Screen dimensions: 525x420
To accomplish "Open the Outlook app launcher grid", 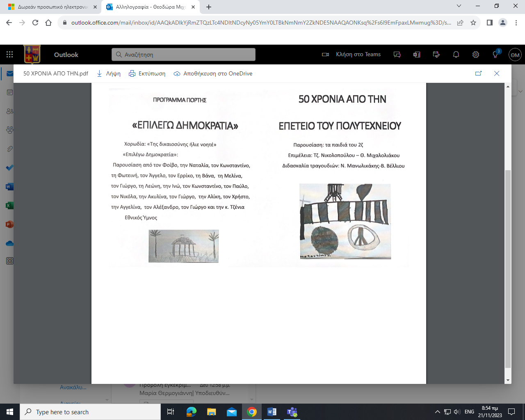I will [x=10, y=55].
